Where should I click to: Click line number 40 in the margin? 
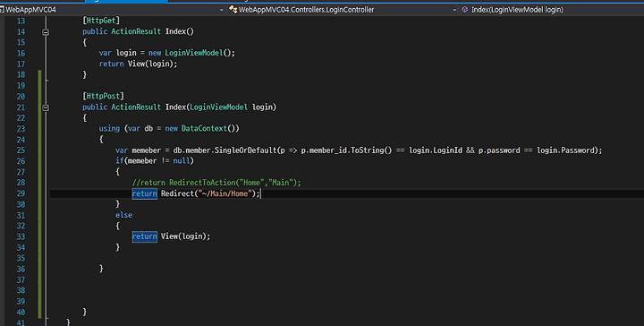pyautogui.click(x=21, y=312)
